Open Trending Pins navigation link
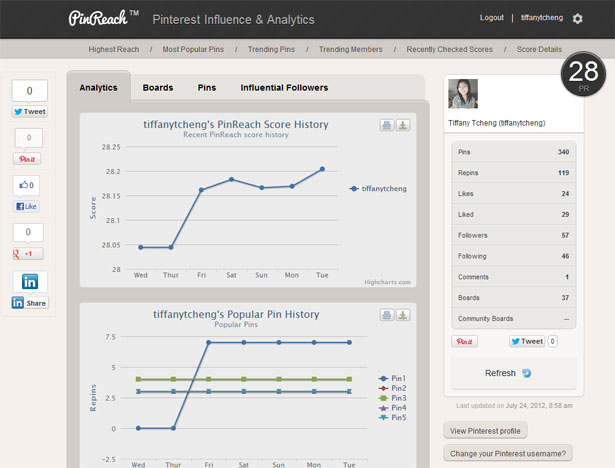The width and height of the screenshot is (615, 468). (x=271, y=49)
